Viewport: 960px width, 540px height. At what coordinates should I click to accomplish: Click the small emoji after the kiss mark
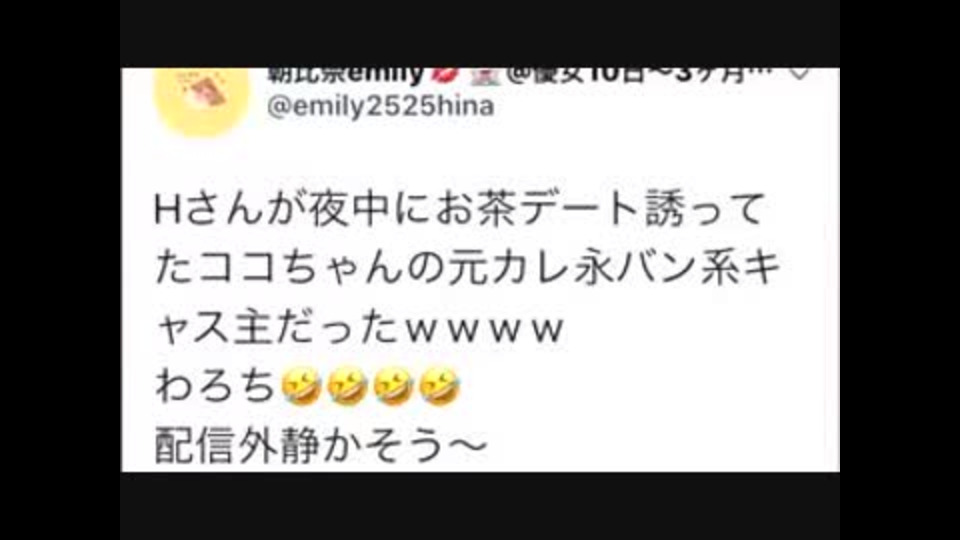coord(484,76)
